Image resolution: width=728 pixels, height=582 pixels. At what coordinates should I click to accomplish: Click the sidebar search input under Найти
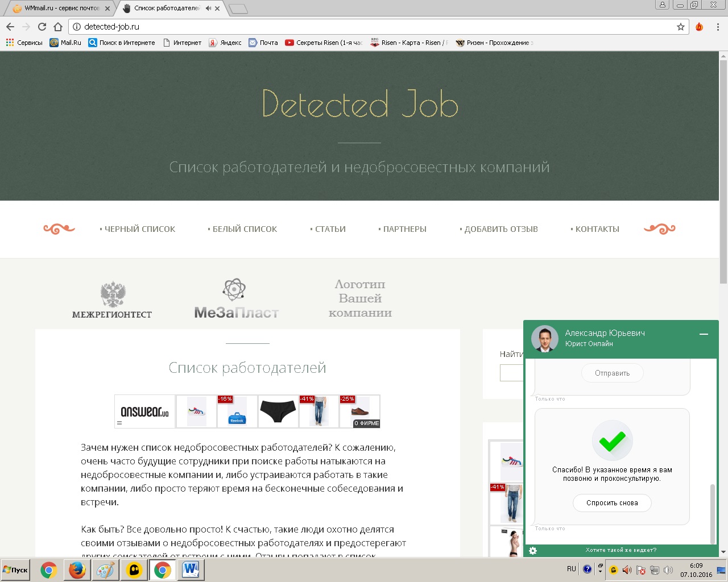click(511, 373)
